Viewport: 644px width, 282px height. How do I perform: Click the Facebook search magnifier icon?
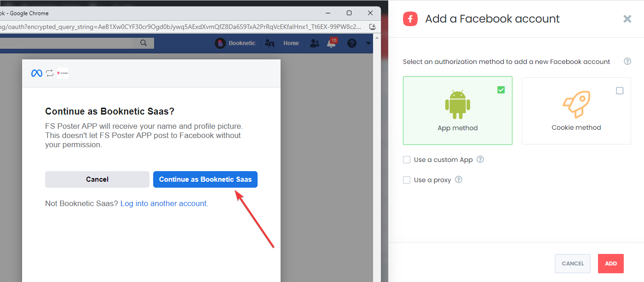pyautogui.click(x=144, y=43)
